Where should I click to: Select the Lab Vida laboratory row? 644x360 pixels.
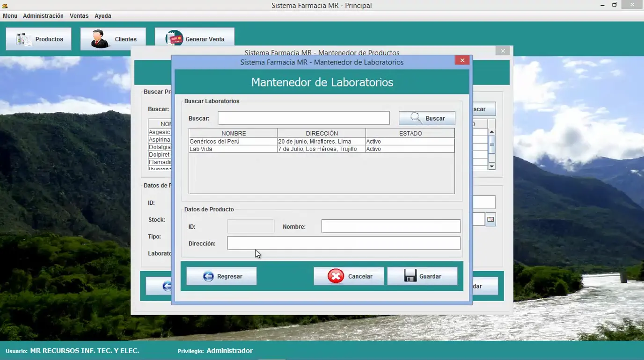pos(233,149)
